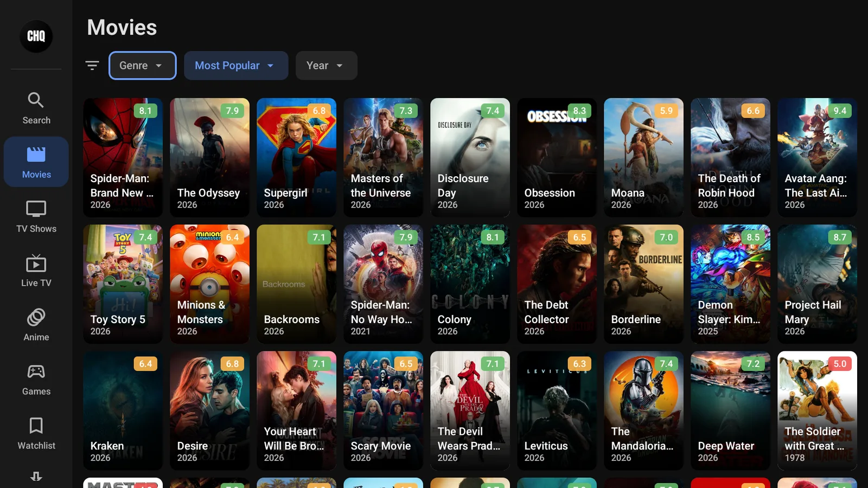Open Minions & Monsters card

pos(210,284)
